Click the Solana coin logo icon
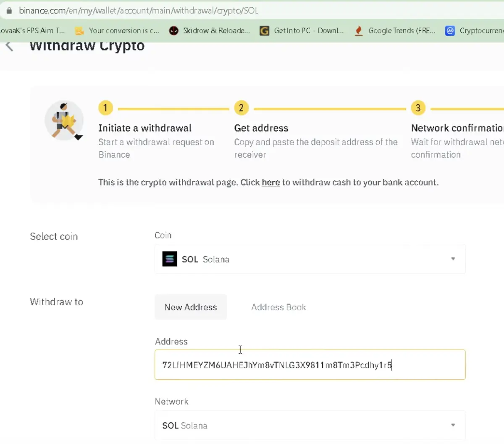504x444 pixels. pos(170,259)
